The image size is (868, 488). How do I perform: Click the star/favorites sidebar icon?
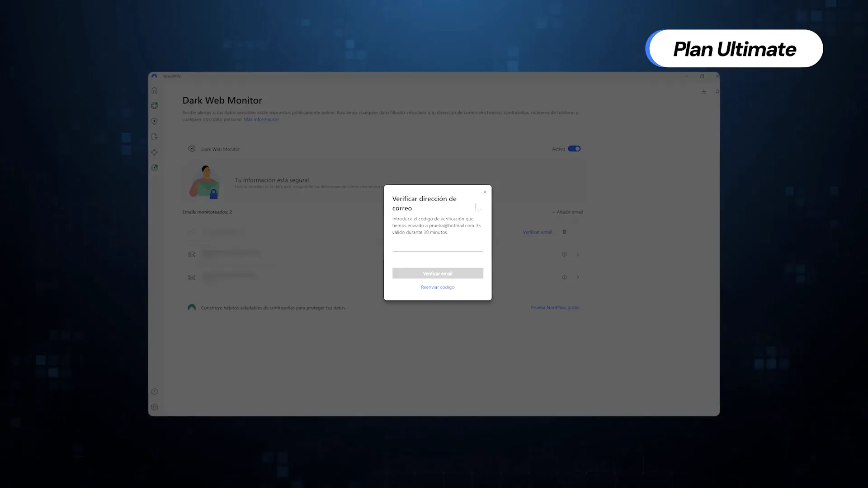pyautogui.click(x=154, y=151)
